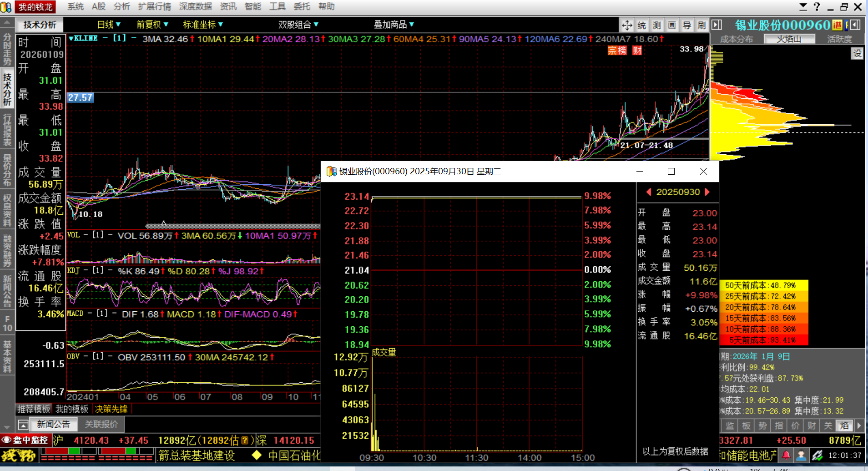Image resolution: width=868 pixels, height=471 pixels.
Task: Click the 价 icon tab in bottom strip
Action: [x=795, y=425]
